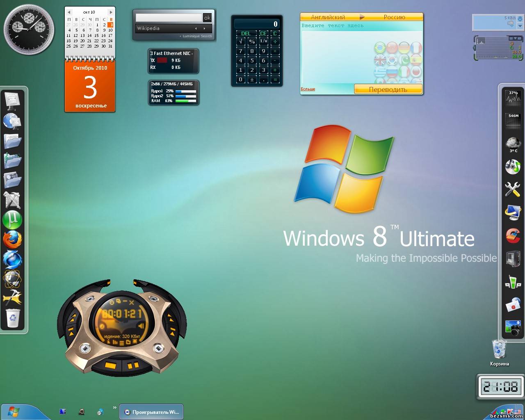
Task: Click the search input field above Wikipedia
Action: click(x=169, y=18)
